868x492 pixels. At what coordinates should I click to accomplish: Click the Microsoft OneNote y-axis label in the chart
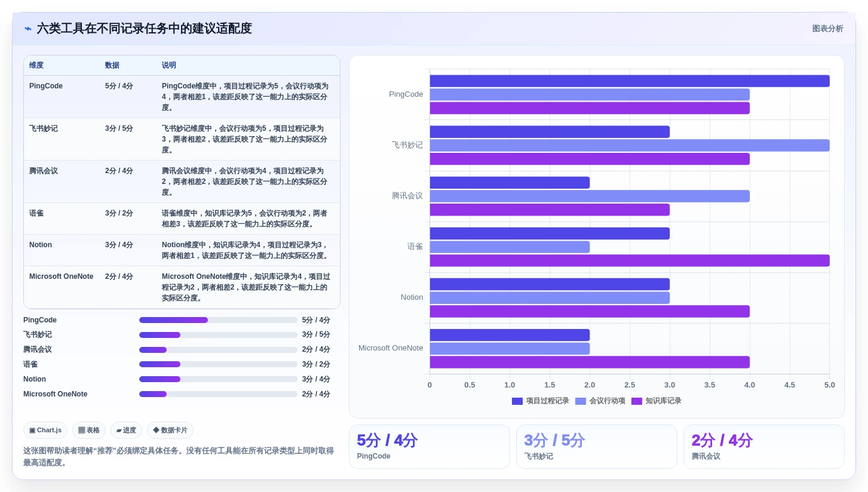[391, 348]
